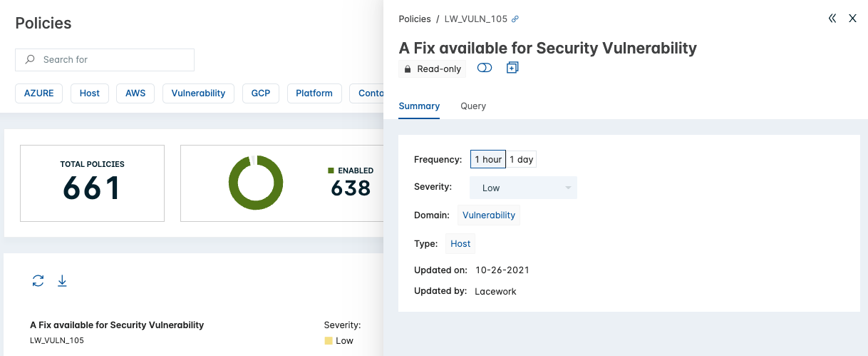
Task: Collapse the policy panel using double chevron
Action: tap(832, 19)
